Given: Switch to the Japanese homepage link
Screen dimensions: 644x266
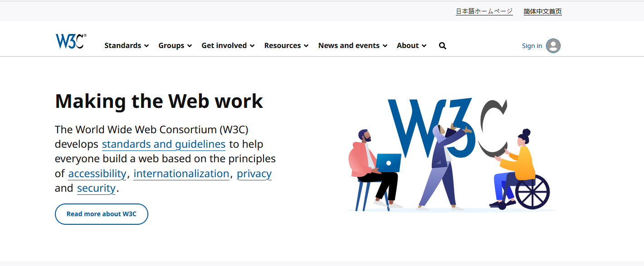Looking at the screenshot, I should [x=484, y=11].
